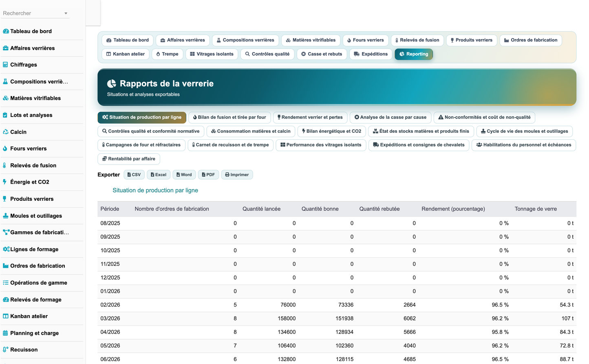Image resolution: width=589 pixels, height=364 pixels.
Task: Select the Fours verriers top tab
Action: (x=366, y=40)
